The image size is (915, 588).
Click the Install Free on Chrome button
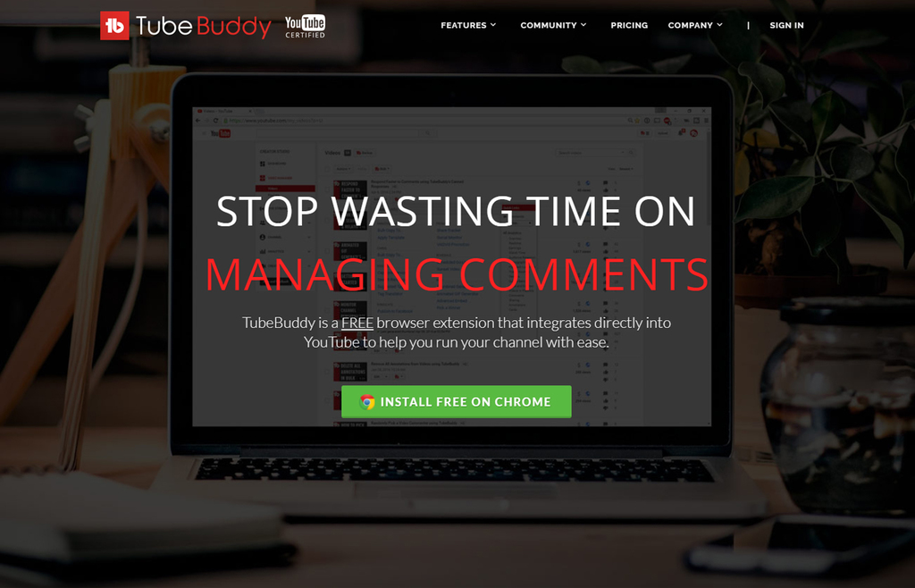457,401
